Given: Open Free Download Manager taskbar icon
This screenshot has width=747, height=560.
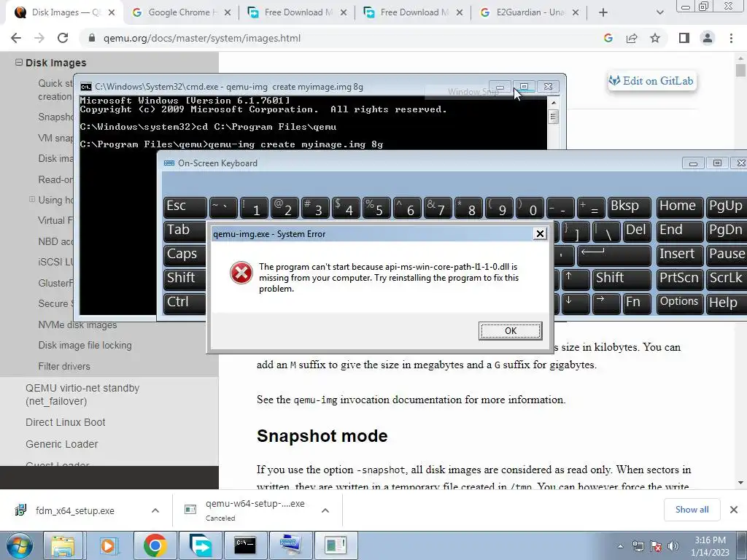Looking at the screenshot, I should click(200, 545).
